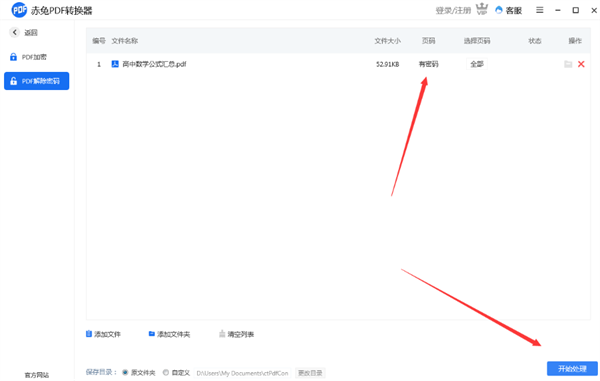Viewport: 600px width, 381px height.
Task: Open 登录/注册 login link
Action: (x=453, y=10)
